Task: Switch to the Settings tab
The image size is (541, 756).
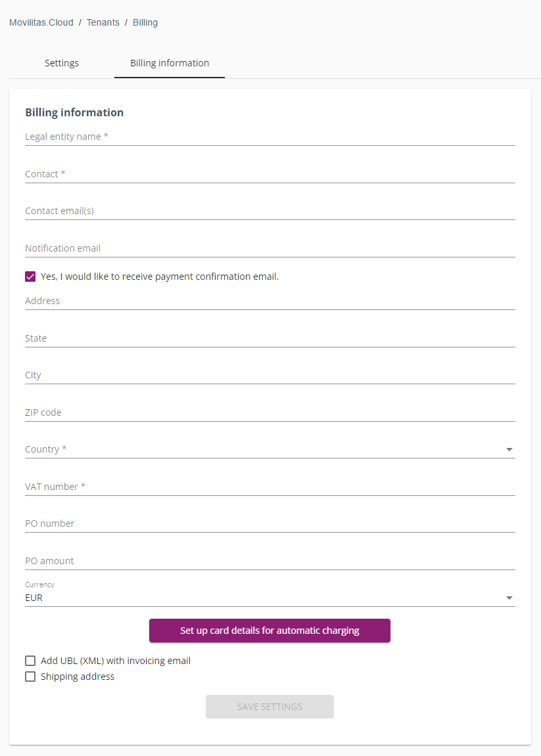Action: click(x=62, y=63)
